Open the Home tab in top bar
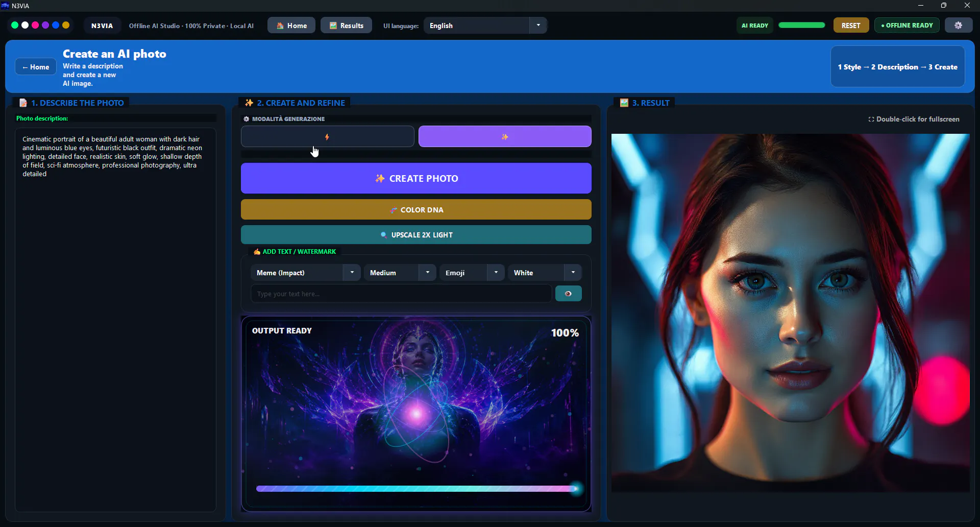This screenshot has width=980, height=527. [291, 26]
